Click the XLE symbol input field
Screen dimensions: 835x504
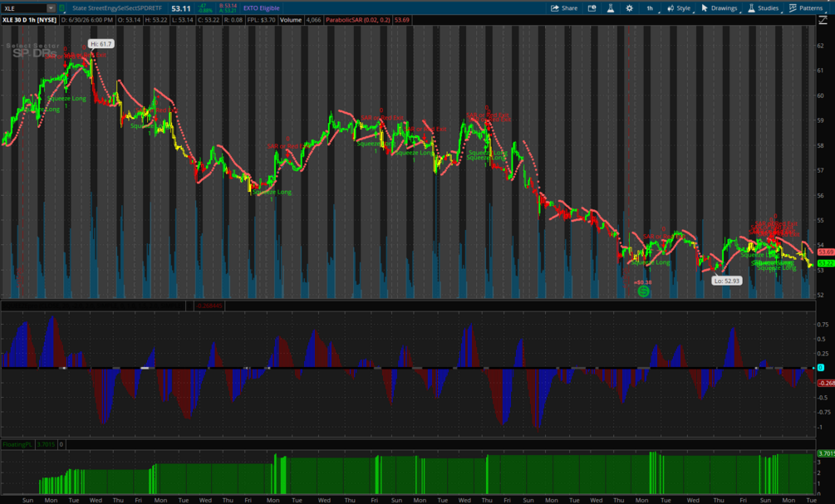click(x=24, y=8)
